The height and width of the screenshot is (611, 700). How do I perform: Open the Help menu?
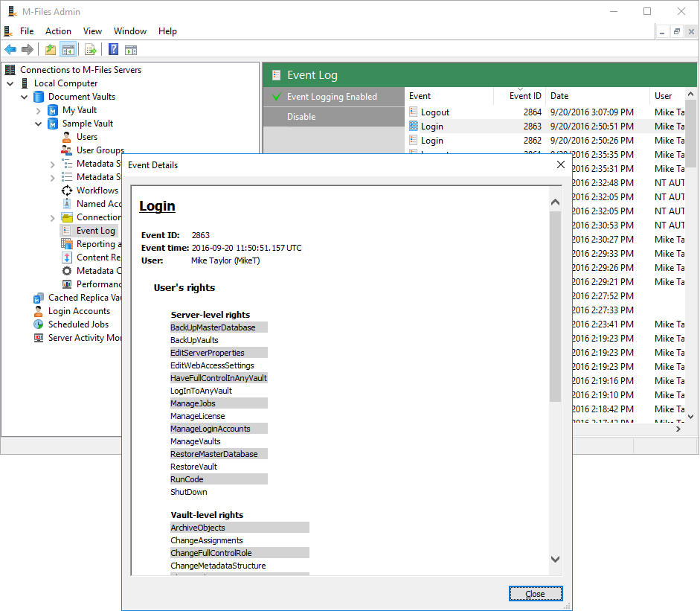click(167, 31)
